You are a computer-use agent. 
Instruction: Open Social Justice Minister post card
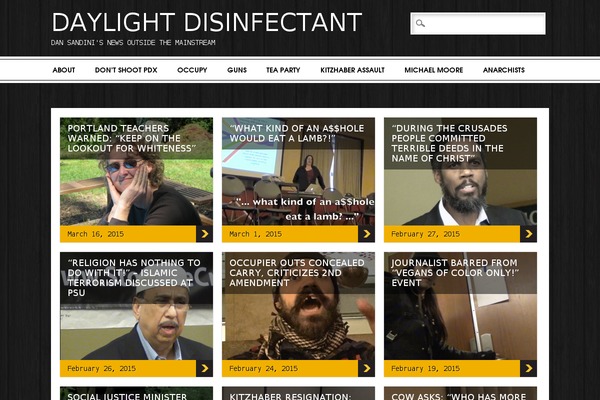136,393
